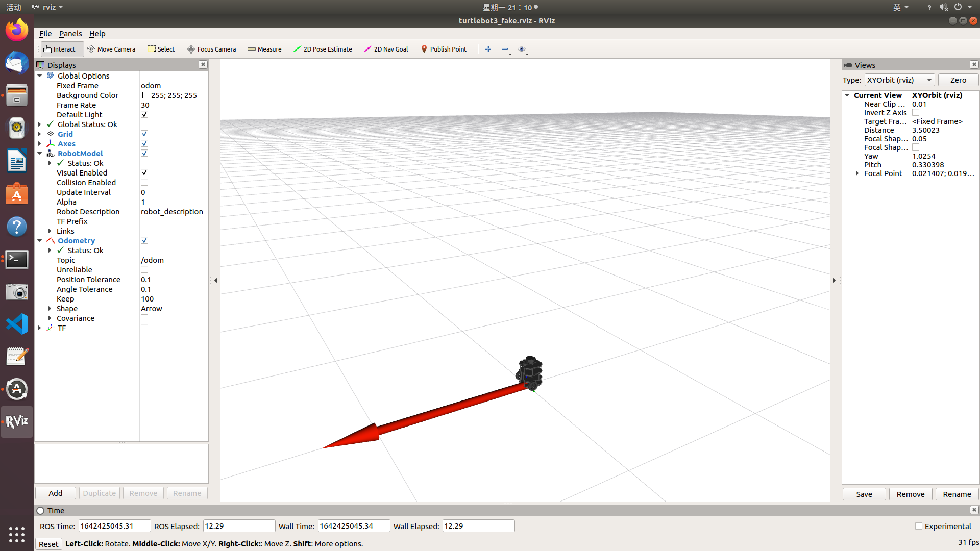Open Help from the dock

pyautogui.click(x=17, y=227)
